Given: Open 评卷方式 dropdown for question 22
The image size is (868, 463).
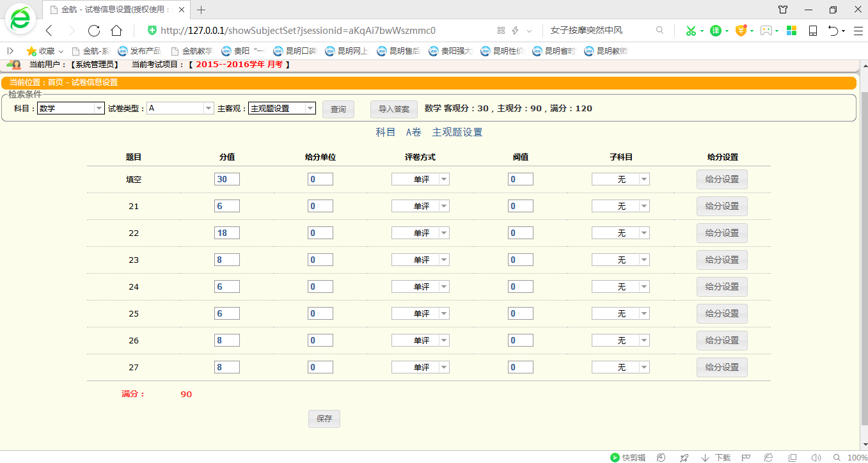Looking at the screenshot, I should [x=420, y=233].
